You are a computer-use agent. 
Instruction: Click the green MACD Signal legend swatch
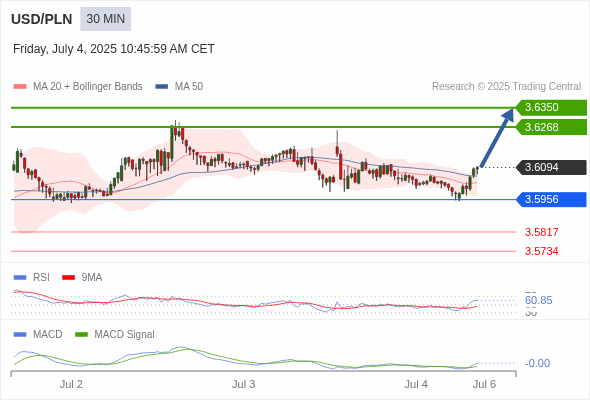coord(81,335)
